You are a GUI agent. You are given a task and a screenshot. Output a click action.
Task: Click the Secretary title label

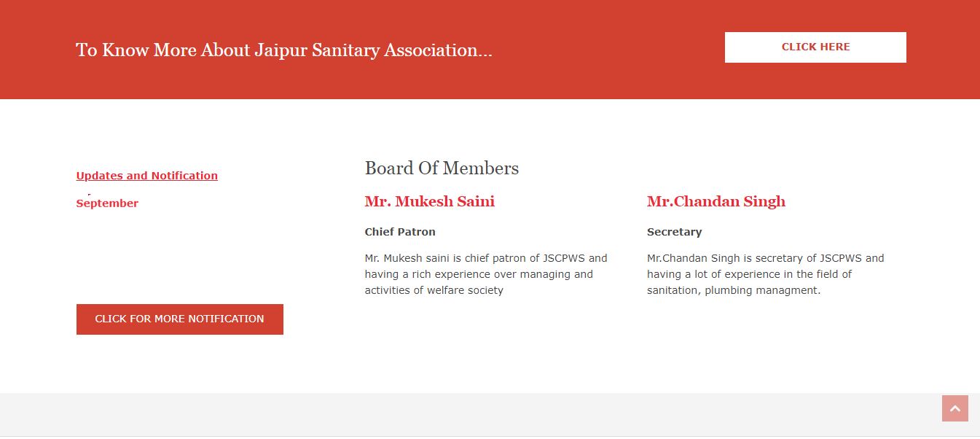[674, 232]
